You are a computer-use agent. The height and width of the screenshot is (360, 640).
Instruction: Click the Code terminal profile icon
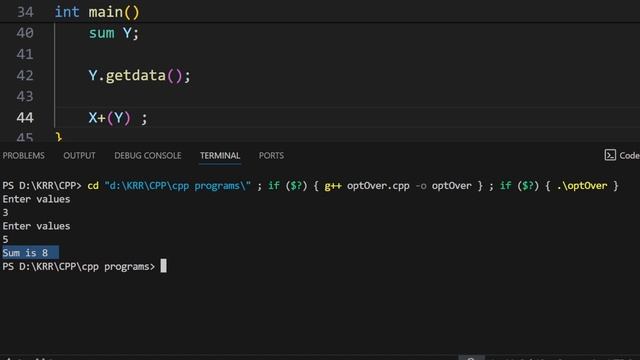610,155
